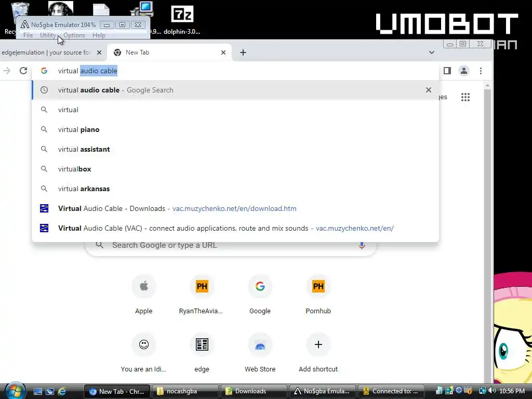Screen dimensions: 532x399
Task: Open the RyanTheAvia... shortcut tile
Action: (202, 295)
